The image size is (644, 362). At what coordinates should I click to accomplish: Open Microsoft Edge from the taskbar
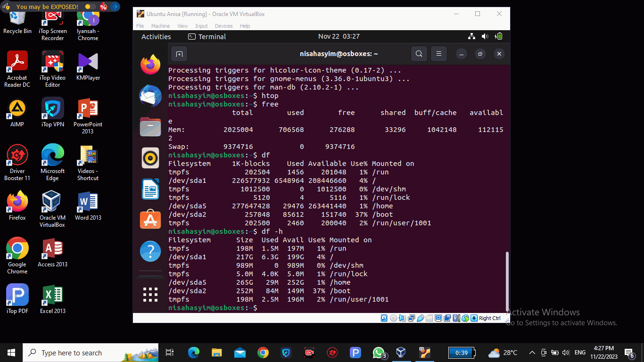coord(194,353)
